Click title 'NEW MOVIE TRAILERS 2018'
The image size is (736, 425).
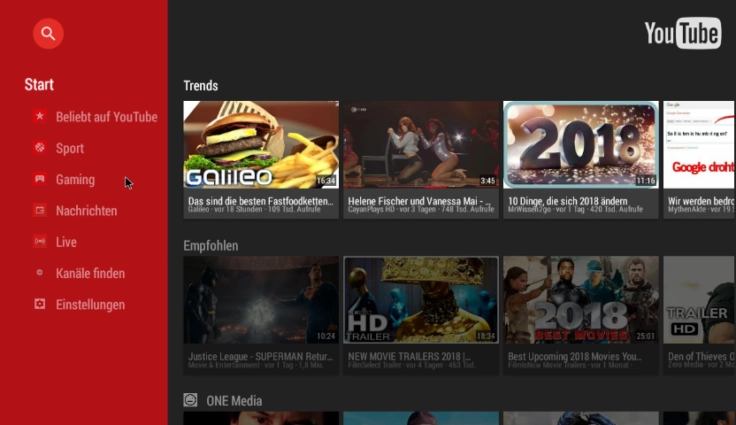pyautogui.click(x=409, y=356)
